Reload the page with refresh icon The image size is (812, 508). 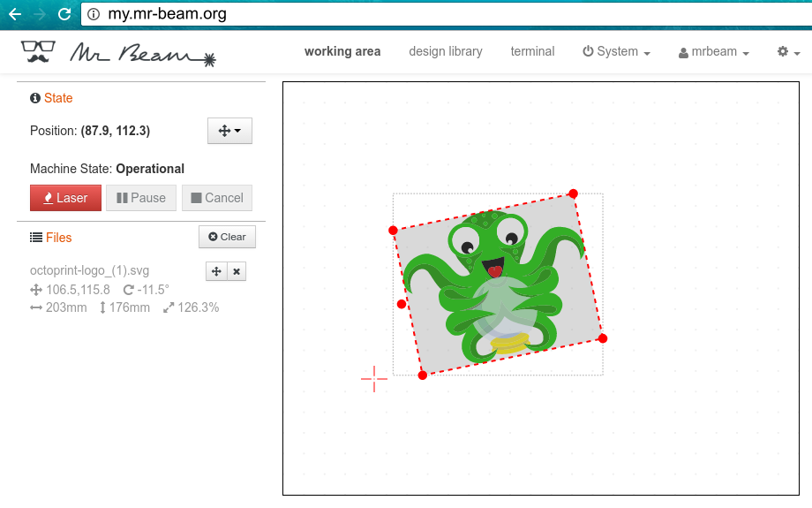tap(64, 14)
